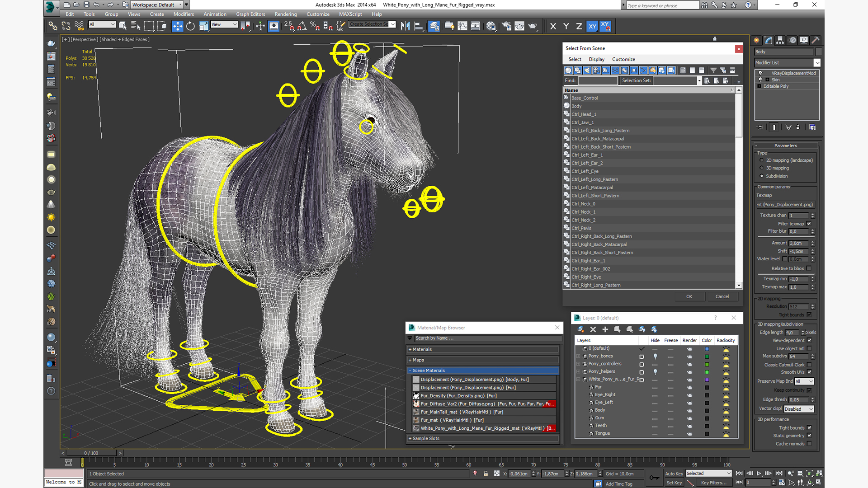The width and height of the screenshot is (868, 488).
Task: Toggle cameras filter in Select From Scene
Action: [596, 70]
